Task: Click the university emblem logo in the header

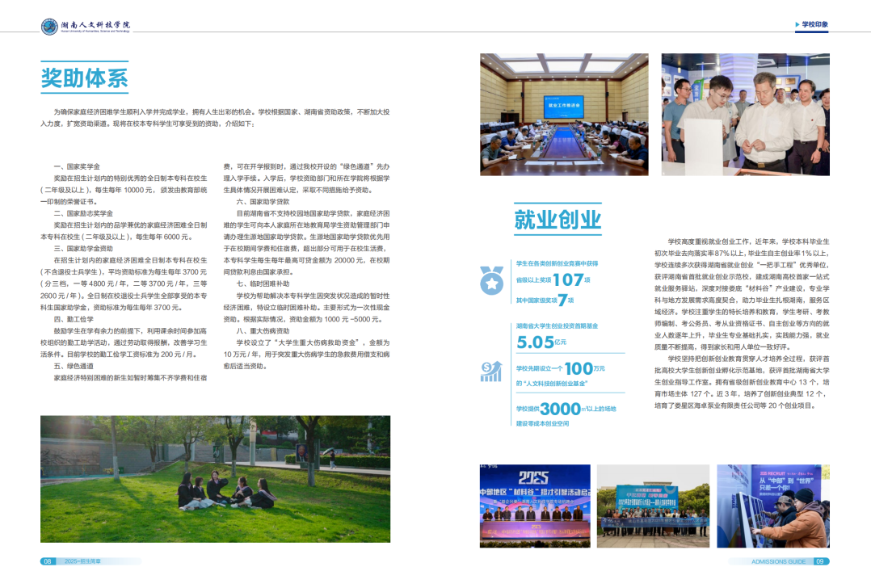Action: (x=50, y=27)
